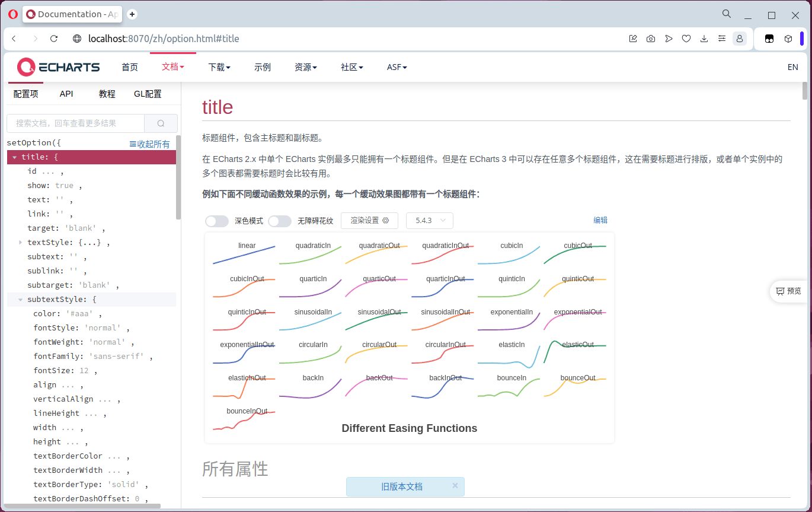812x512 pixels.
Task: Click the Documentation browser tab
Action: [x=72, y=14]
